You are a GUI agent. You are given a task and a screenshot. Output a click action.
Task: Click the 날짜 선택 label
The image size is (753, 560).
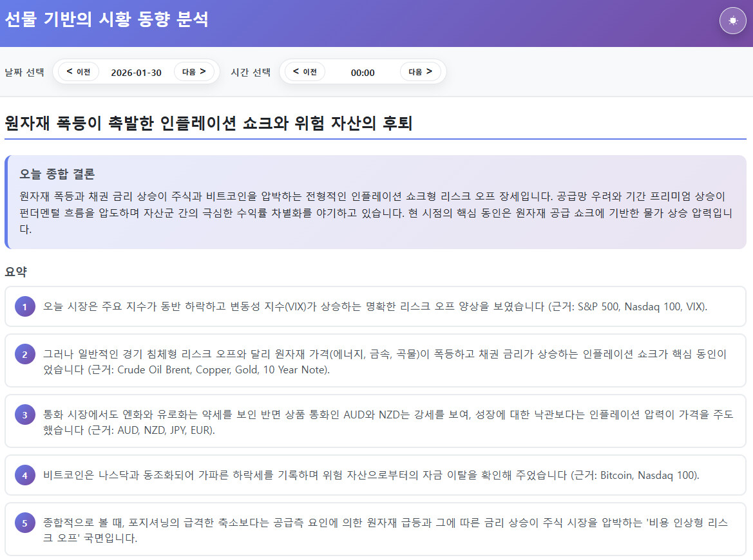coord(24,72)
